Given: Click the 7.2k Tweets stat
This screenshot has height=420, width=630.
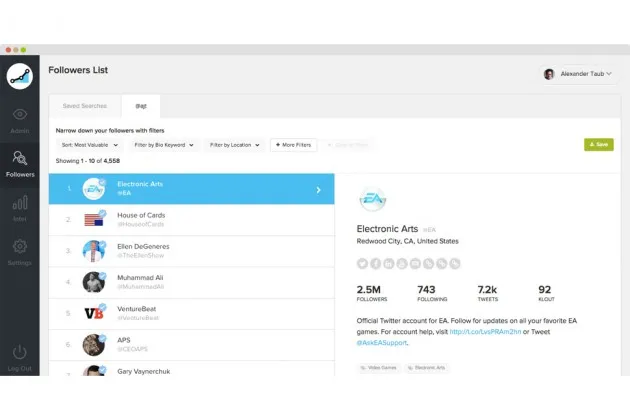Looking at the screenshot, I should pos(487,293).
